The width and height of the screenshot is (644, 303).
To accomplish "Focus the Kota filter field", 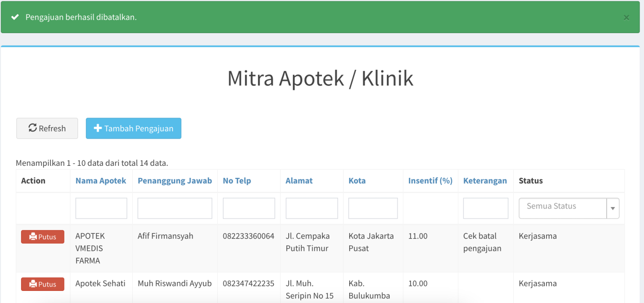I will [x=373, y=208].
